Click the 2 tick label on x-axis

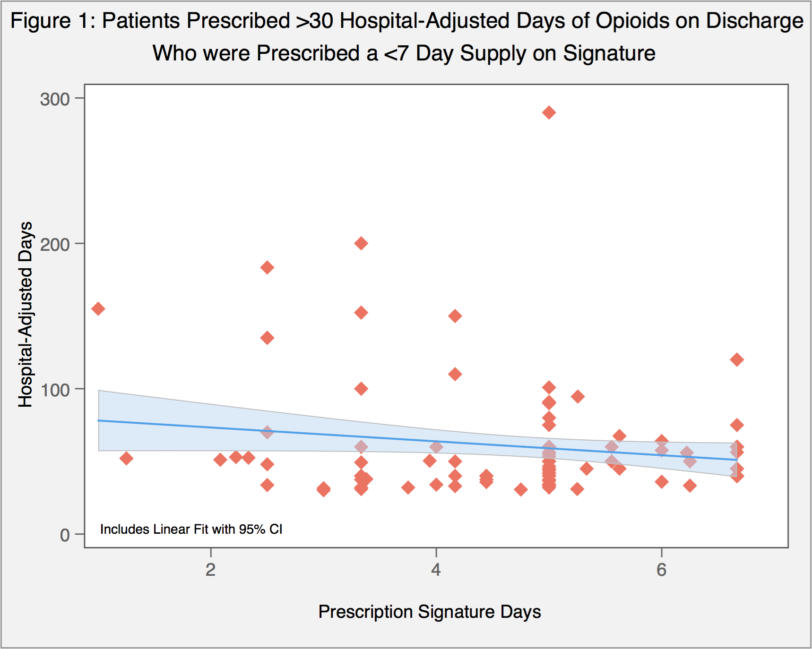pyautogui.click(x=210, y=570)
